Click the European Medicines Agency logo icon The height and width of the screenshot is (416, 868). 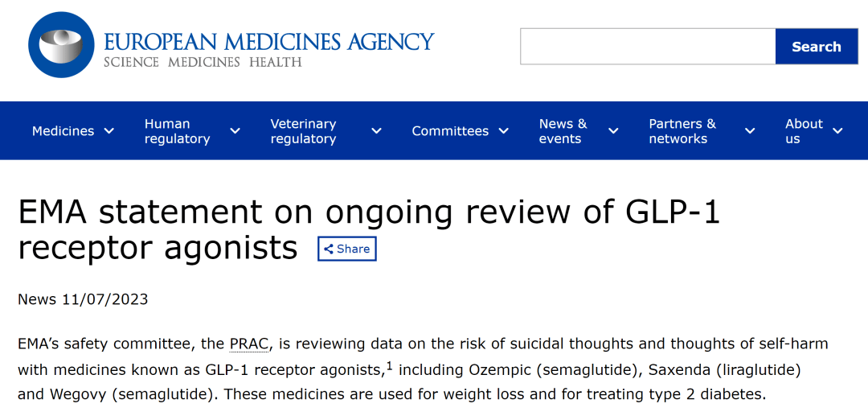[x=61, y=45]
